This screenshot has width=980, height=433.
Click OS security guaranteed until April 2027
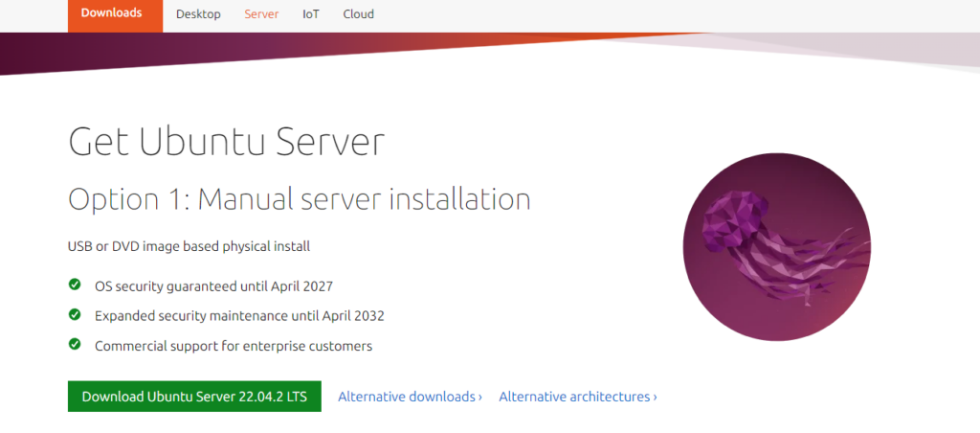213,286
